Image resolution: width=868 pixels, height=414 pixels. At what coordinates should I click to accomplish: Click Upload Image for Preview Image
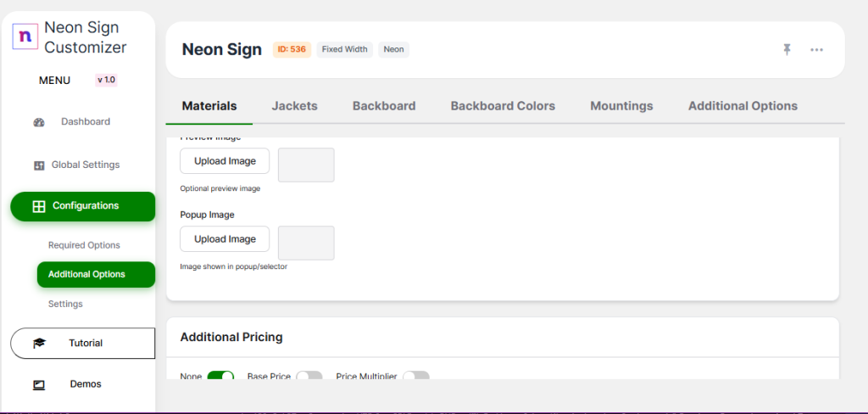pos(225,161)
